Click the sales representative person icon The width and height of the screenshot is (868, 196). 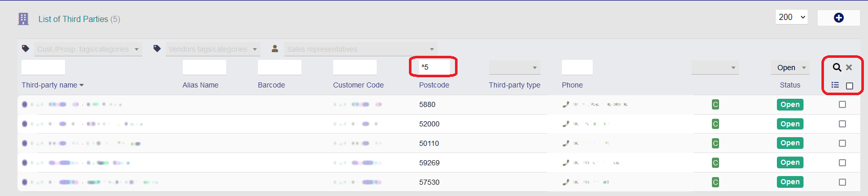[275, 49]
